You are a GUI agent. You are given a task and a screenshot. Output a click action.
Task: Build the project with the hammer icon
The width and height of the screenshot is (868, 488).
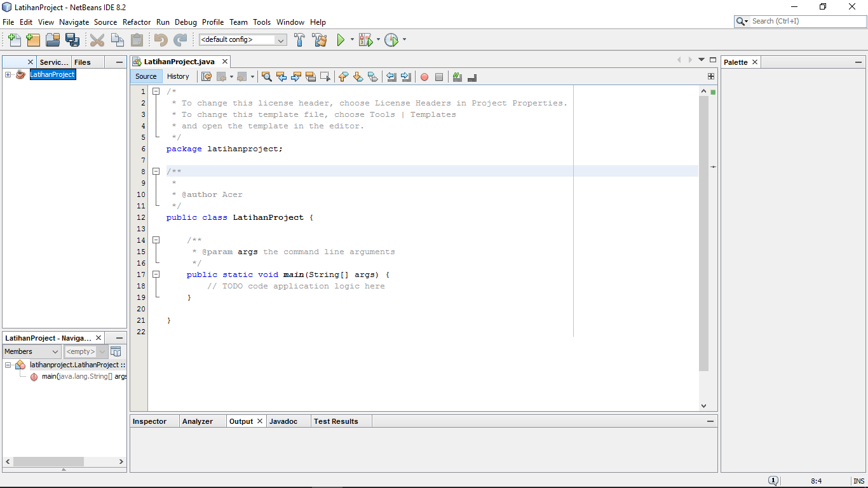(x=299, y=39)
